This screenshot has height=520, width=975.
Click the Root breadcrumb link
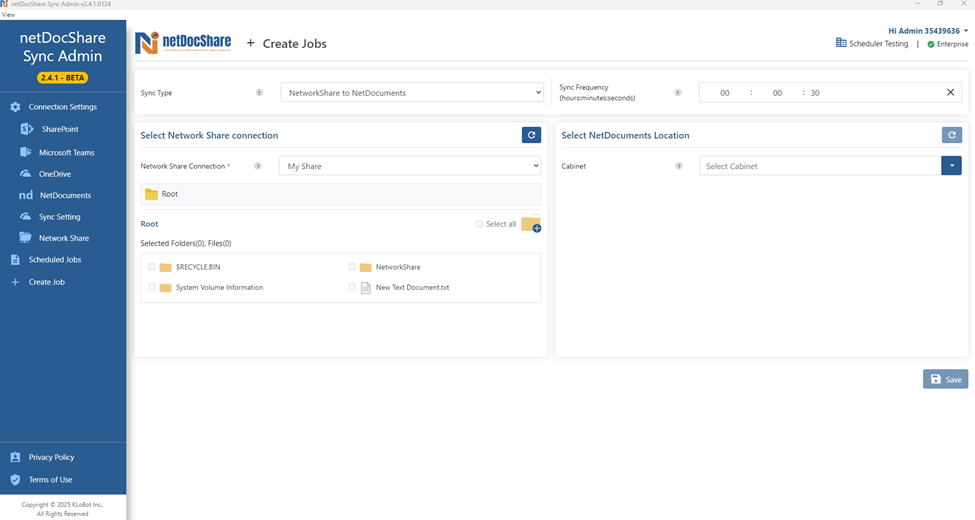click(149, 224)
